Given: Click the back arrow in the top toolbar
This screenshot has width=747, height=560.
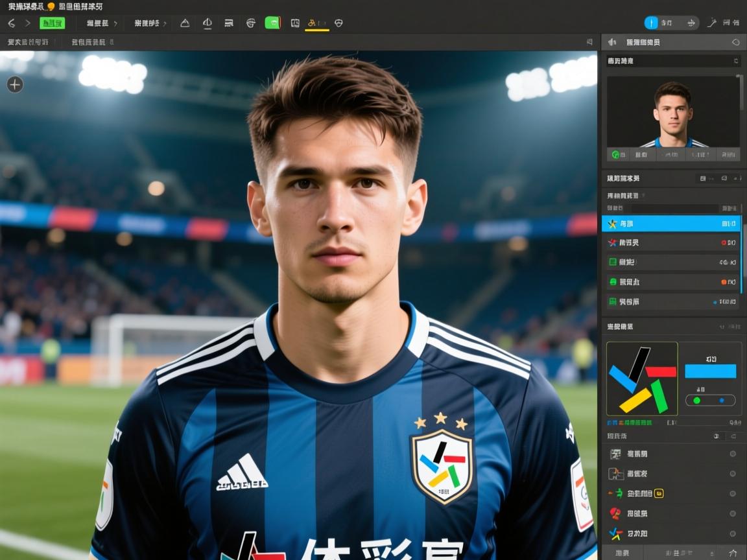Looking at the screenshot, I should tap(11, 23).
